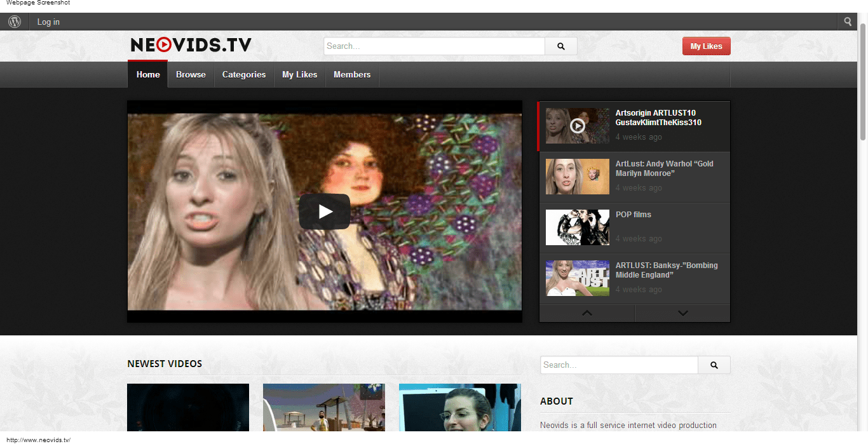The image size is (868, 444).
Task: Focus the sidebar Search field
Action: pos(619,365)
